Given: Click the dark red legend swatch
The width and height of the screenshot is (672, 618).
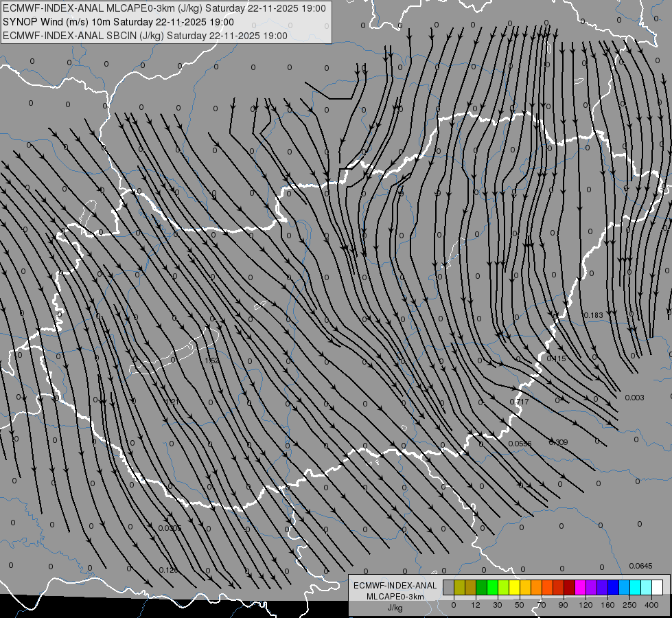Looking at the screenshot, I should 569,587.
